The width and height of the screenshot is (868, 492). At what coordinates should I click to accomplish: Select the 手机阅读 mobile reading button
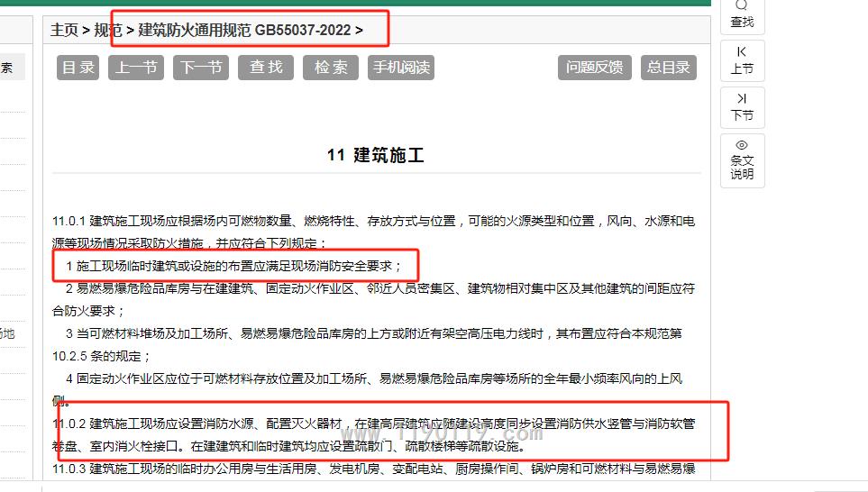click(401, 68)
